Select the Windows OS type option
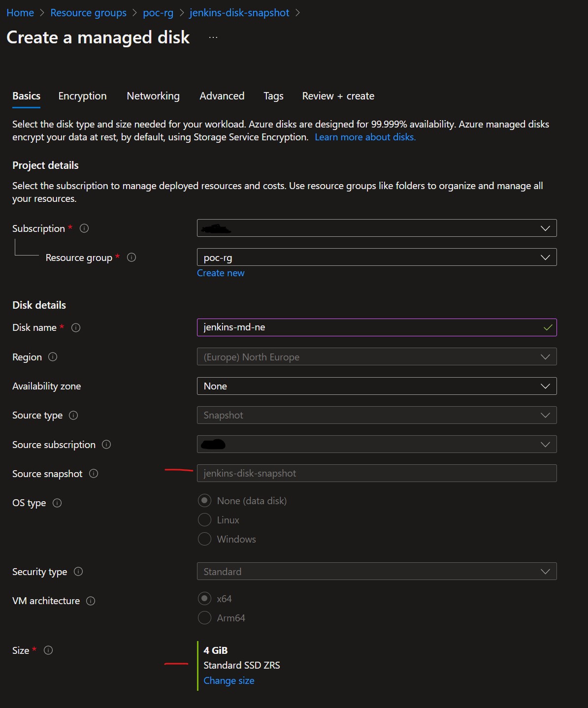 tap(204, 539)
